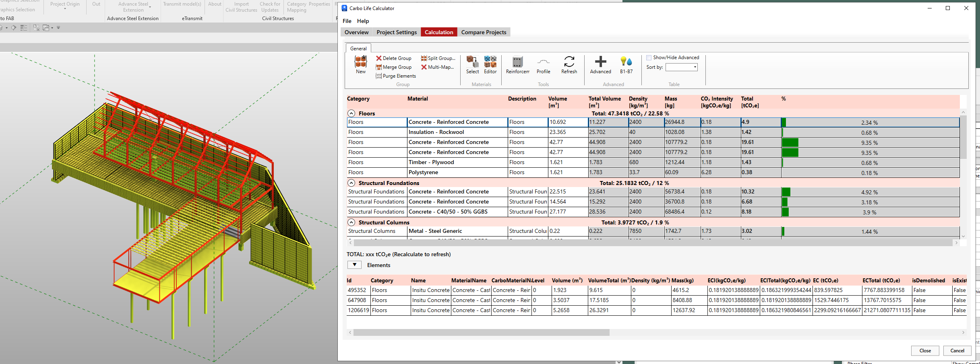Image resolution: width=980 pixels, height=364 pixels.
Task: Collapse the Structural Foundations group
Action: click(x=351, y=183)
